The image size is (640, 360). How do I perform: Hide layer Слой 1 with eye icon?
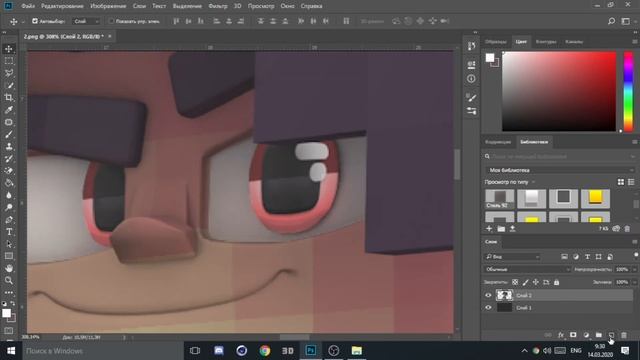tap(488, 308)
